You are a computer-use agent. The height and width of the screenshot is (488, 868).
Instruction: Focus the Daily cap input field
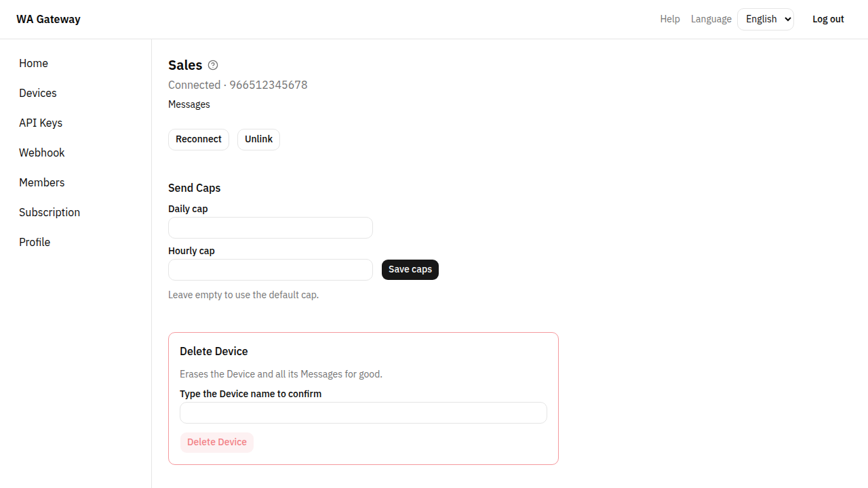[x=271, y=228]
